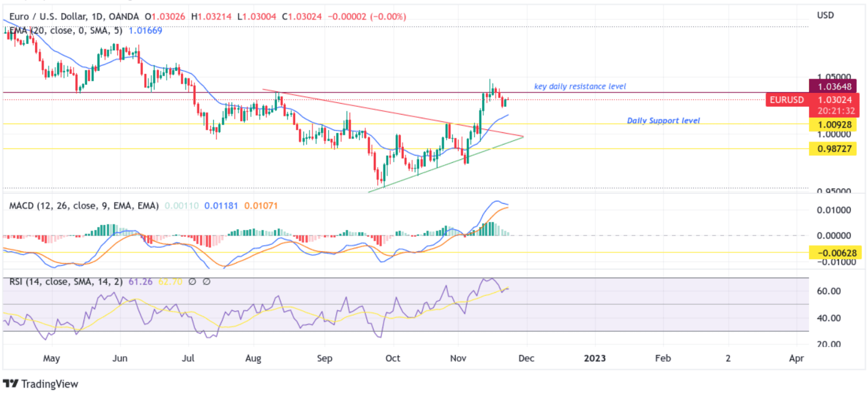Click the high price H1.03214
The height and width of the screenshot is (403, 868).
point(211,16)
